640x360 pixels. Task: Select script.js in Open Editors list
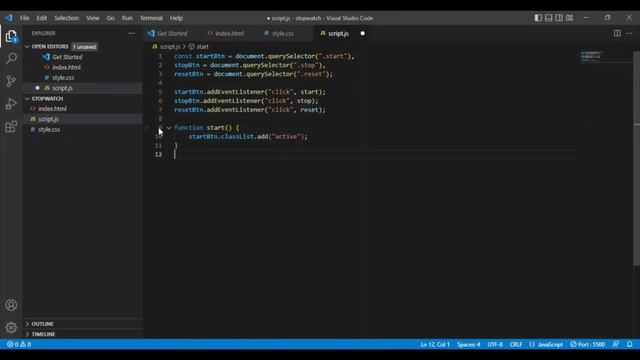point(62,88)
